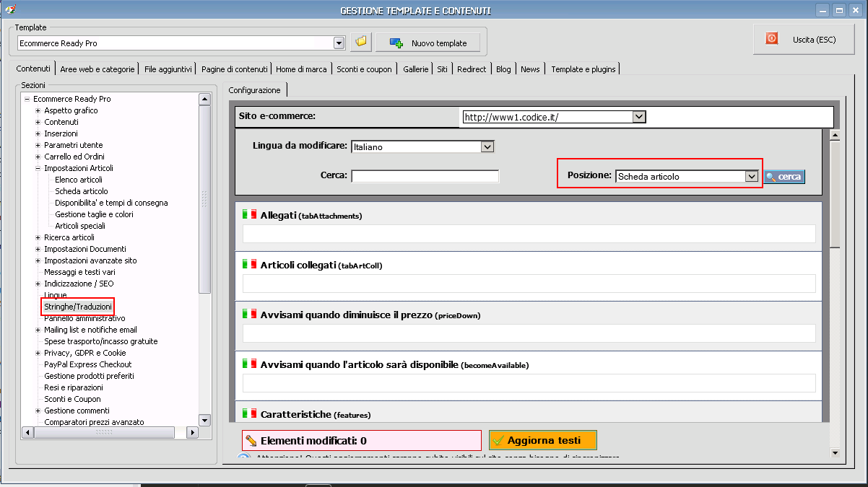The height and width of the screenshot is (487, 868).
Task: Select Articoli speciali in the tree
Action: (x=80, y=226)
